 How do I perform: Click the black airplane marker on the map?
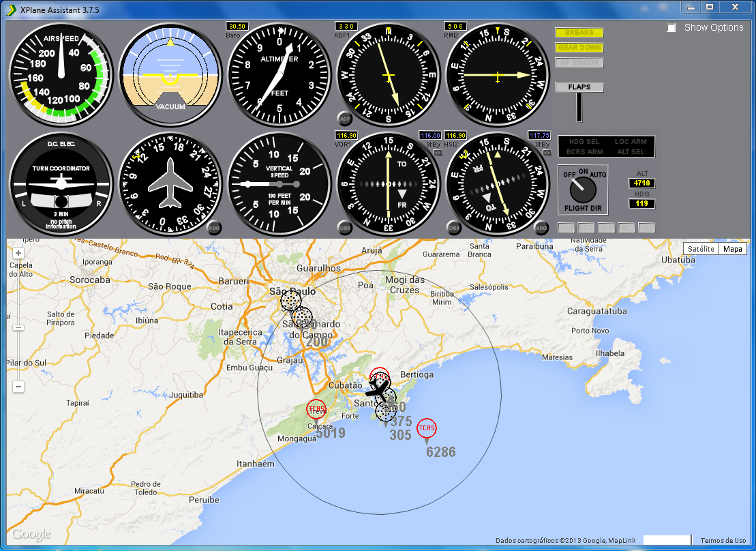coord(377,390)
